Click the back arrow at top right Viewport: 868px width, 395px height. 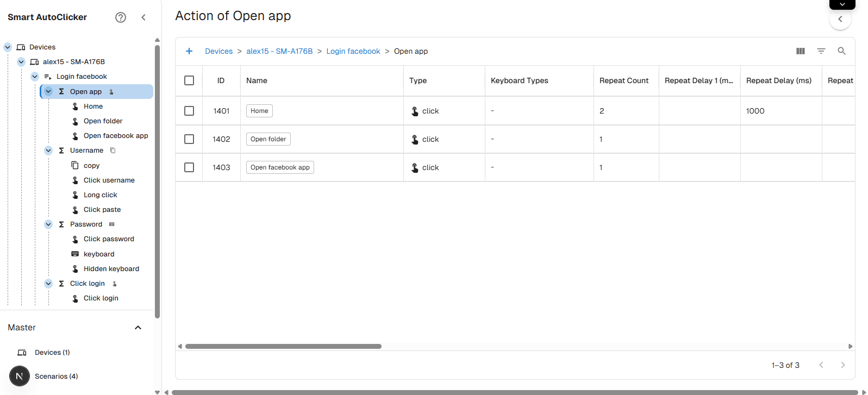pyautogui.click(x=840, y=20)
